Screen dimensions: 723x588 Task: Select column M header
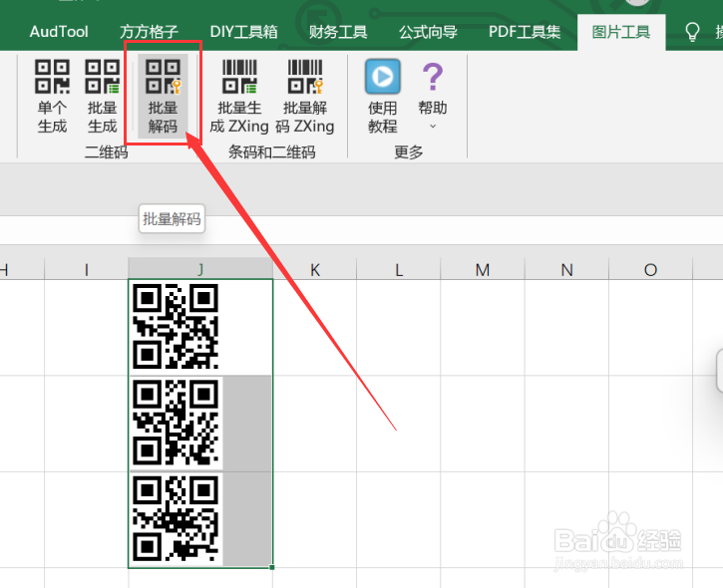483,269
